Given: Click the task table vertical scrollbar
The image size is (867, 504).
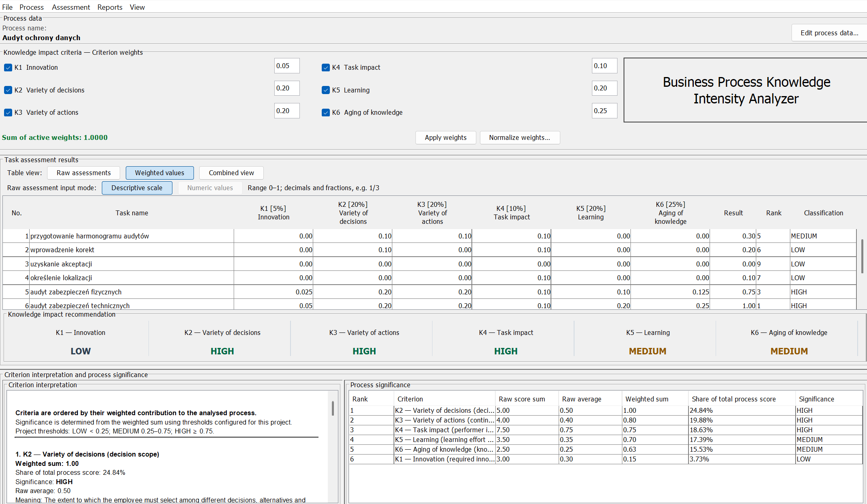Looking at the screenshot, I should tap(862, 256).
